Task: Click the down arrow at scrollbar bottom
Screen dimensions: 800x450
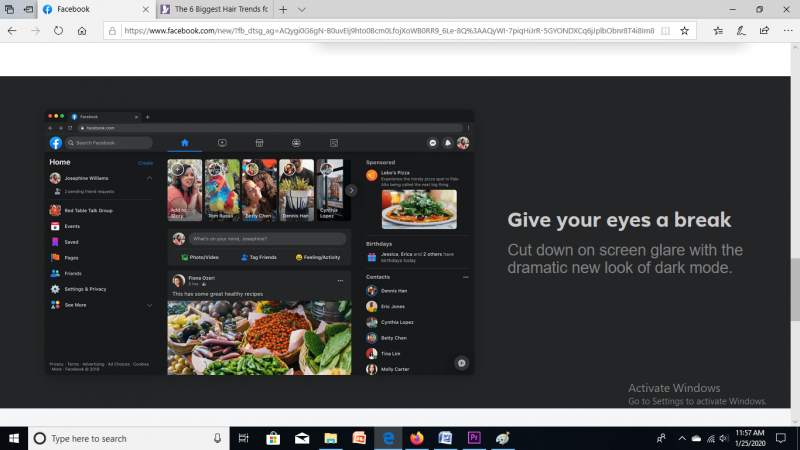Action: click(x=795, y=422)
